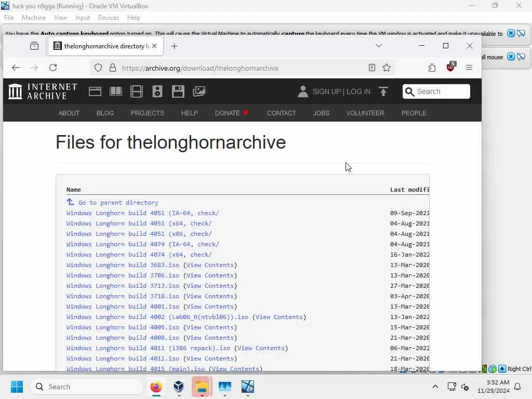The image size is (532, 399).
Task: Open the Audio speaker icon
Action: pyautogui.click(x=157, y=91)
